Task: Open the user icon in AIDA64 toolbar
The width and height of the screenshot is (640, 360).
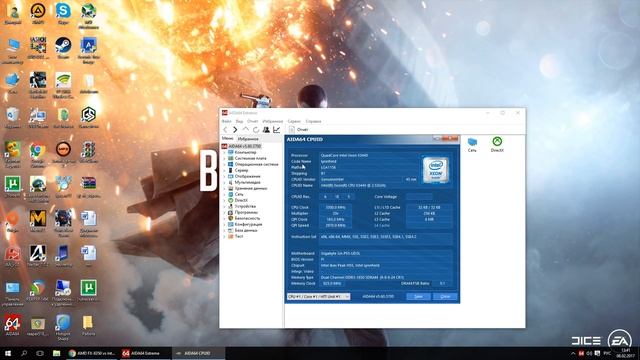Action: (266, 129)
